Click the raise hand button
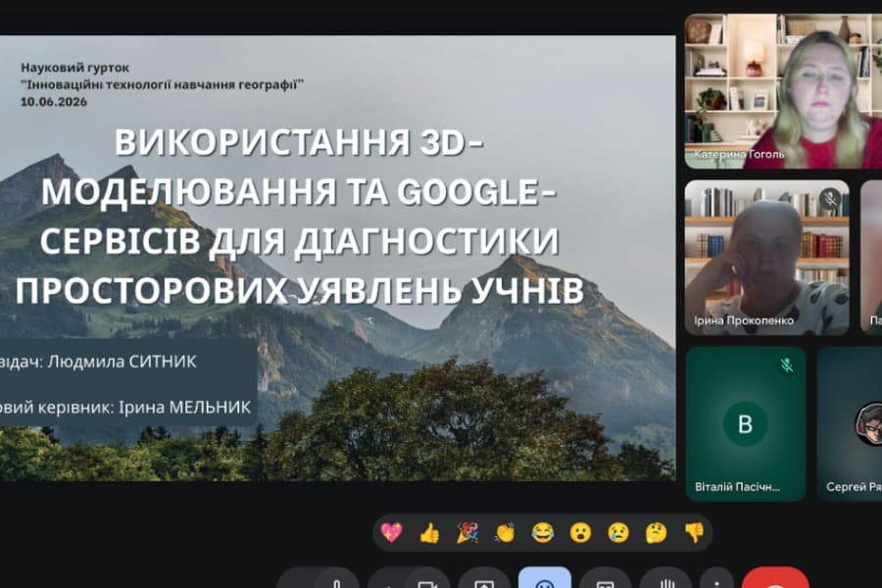The image size is (882, 588). [x=665, y=578]
